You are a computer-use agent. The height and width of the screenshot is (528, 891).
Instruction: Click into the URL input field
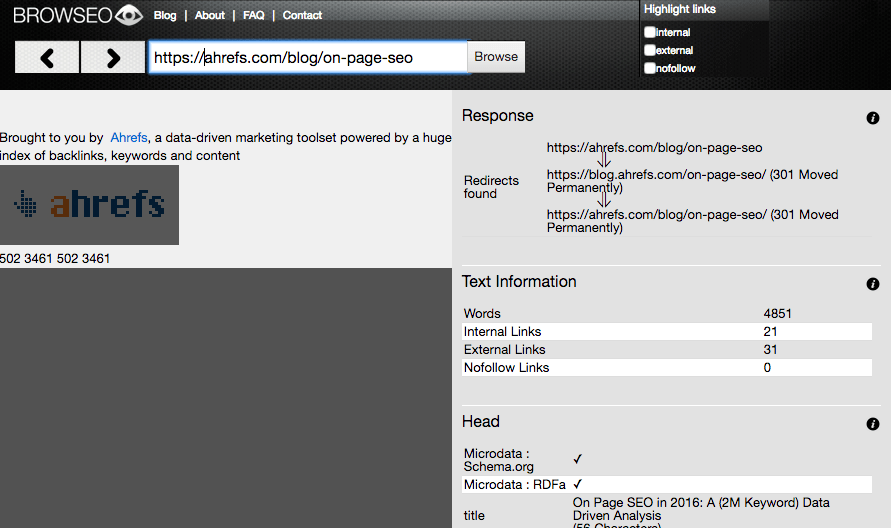click(308, 58)
